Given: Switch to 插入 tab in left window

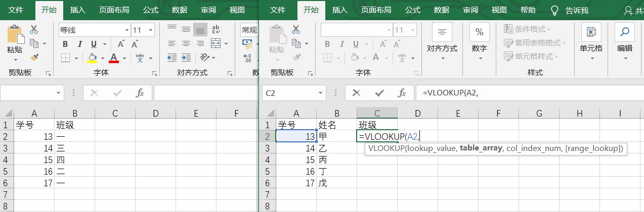Looking at the screenshot, I should click(77, 10).
